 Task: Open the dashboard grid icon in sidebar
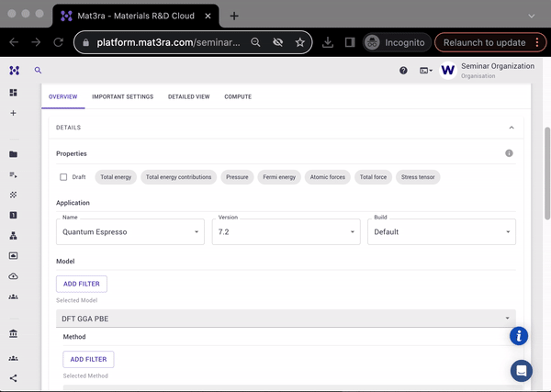14,93
